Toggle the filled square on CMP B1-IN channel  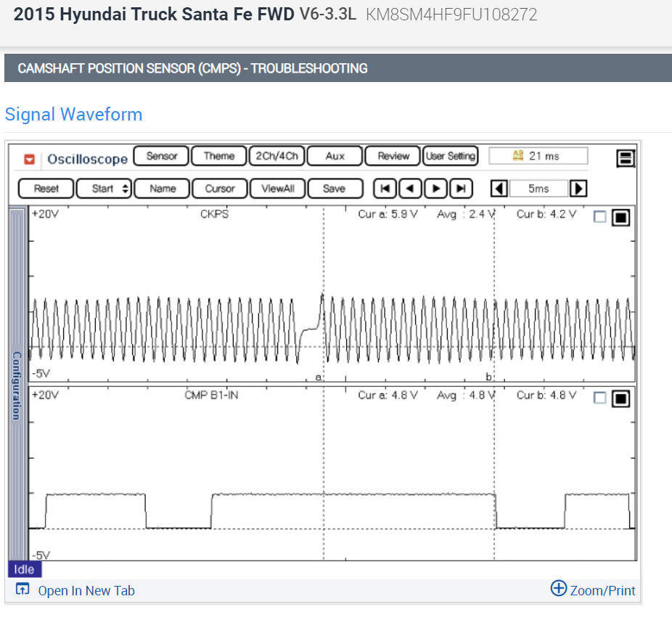click(621, 399)
